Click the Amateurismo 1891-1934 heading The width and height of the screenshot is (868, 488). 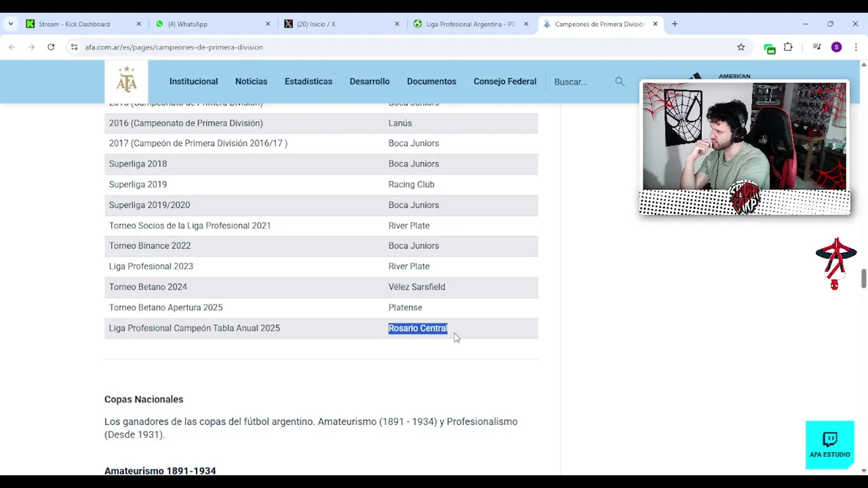(x=160, y=470)
